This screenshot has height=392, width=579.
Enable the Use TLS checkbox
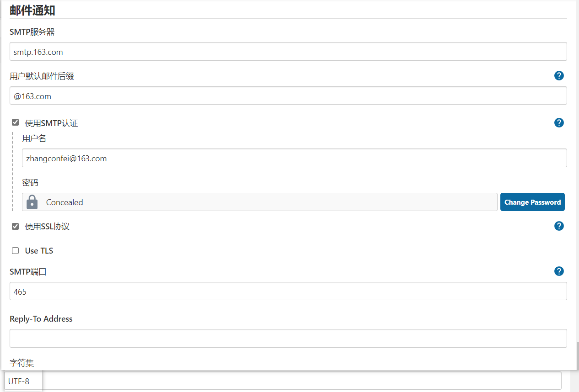[16, 250]
